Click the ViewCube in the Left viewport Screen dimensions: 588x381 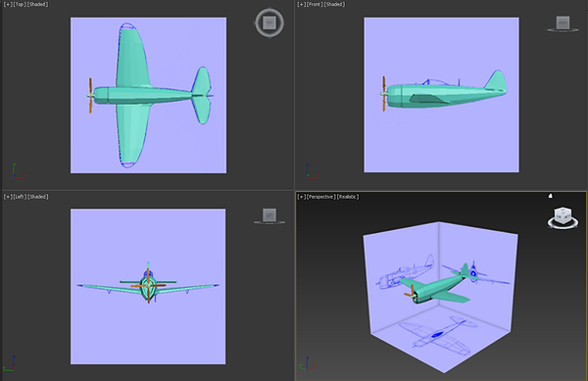pyautogui.click(x=269, y=214)
